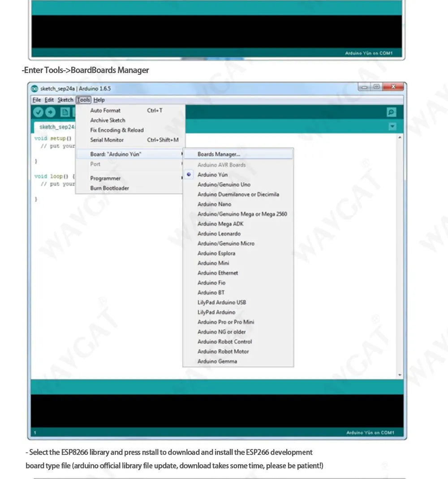448x479 pixels.
Task: Select Arduino Mini board
Action: [x=238, y=263]
